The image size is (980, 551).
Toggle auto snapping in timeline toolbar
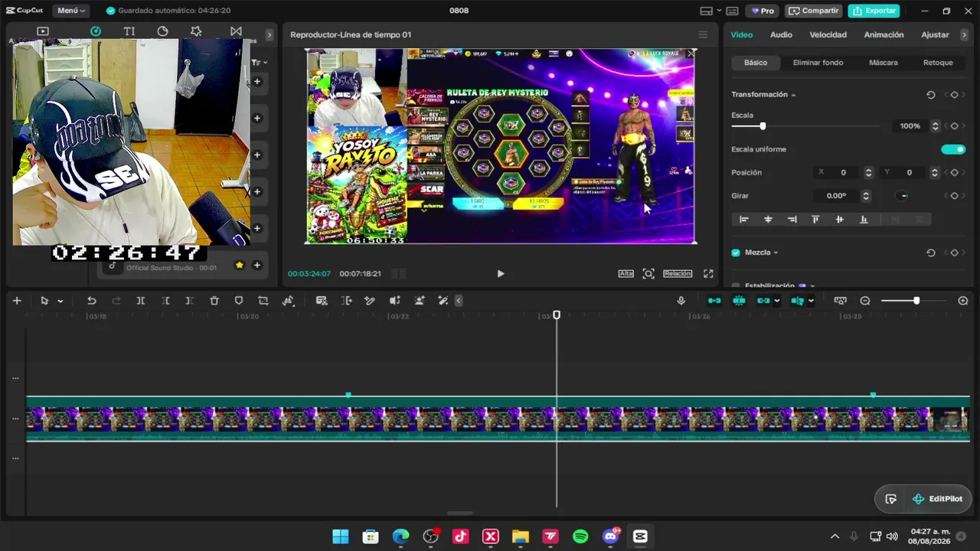(x=739, y=301)
